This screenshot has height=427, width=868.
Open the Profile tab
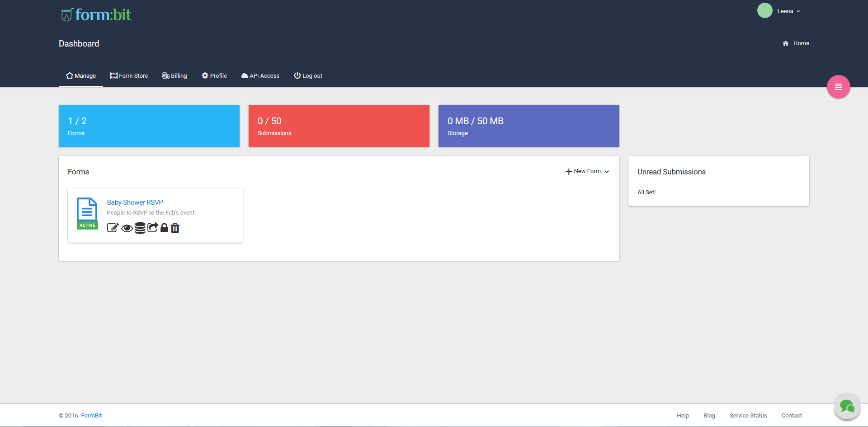point(214,76)
